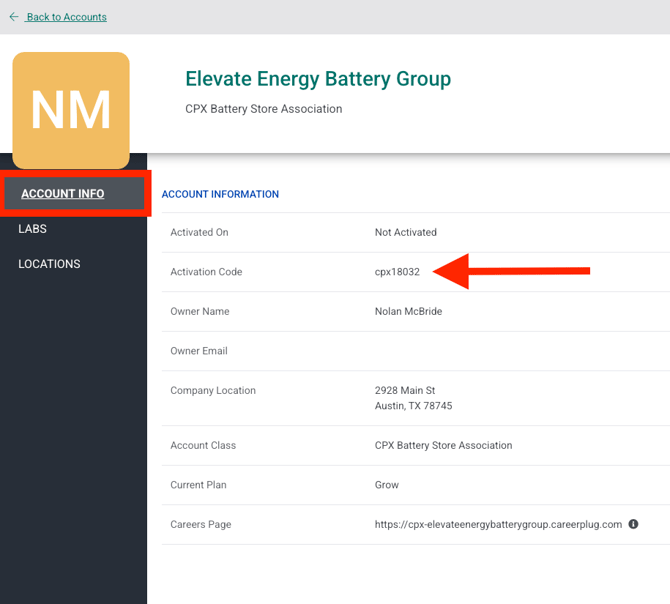670x604 pixels.
Task: Click the Grow current plan value
Action: [387, 485]
